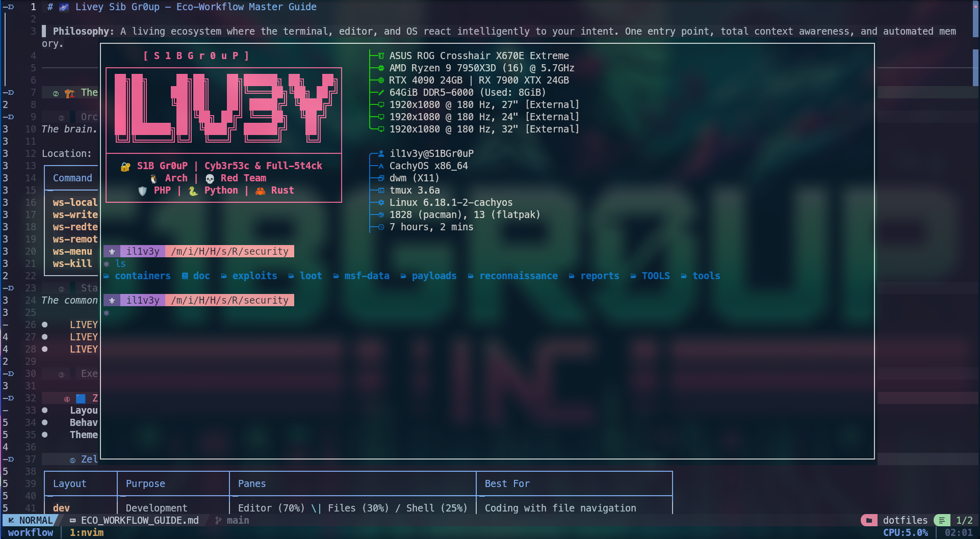Click the user icon next to il1v3y@S1BGr0uP
This screenshot has width=980, height=539.
tap(380, 153)
